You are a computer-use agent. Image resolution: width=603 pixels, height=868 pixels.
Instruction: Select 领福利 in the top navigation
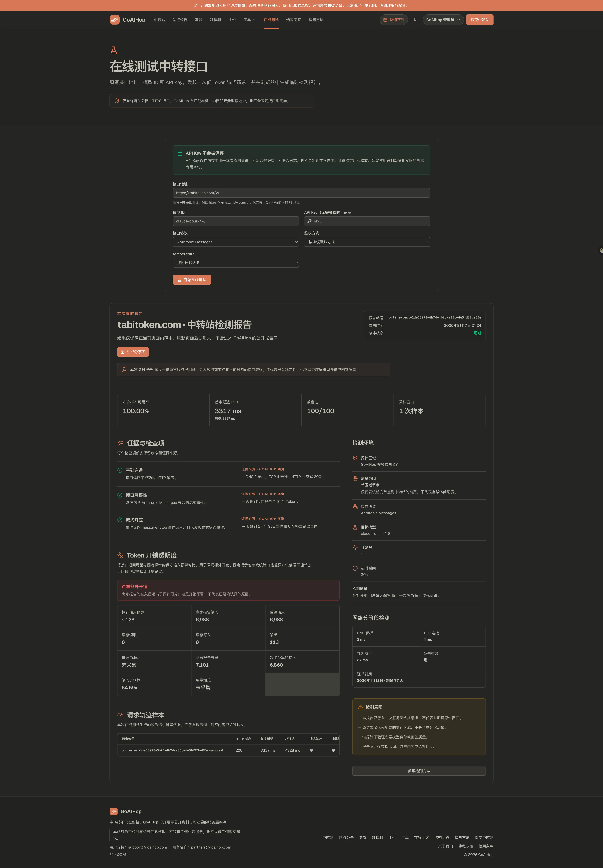(x=215, y=20)
